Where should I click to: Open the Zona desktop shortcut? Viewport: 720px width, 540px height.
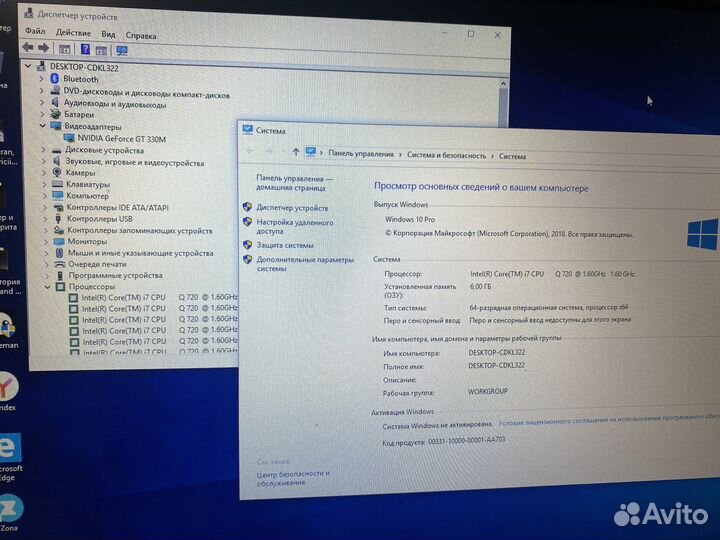click(x=10, y=512)
